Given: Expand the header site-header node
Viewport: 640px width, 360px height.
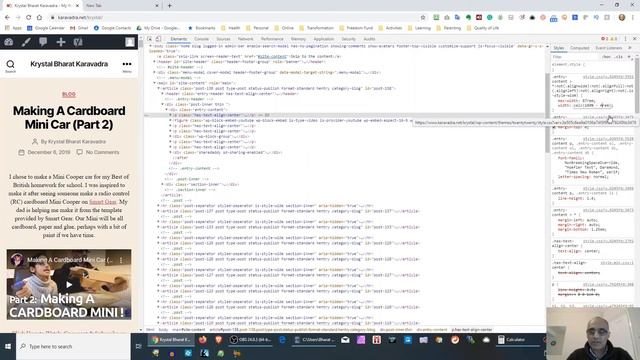Looking at the screenshot, I should point(155,62).
